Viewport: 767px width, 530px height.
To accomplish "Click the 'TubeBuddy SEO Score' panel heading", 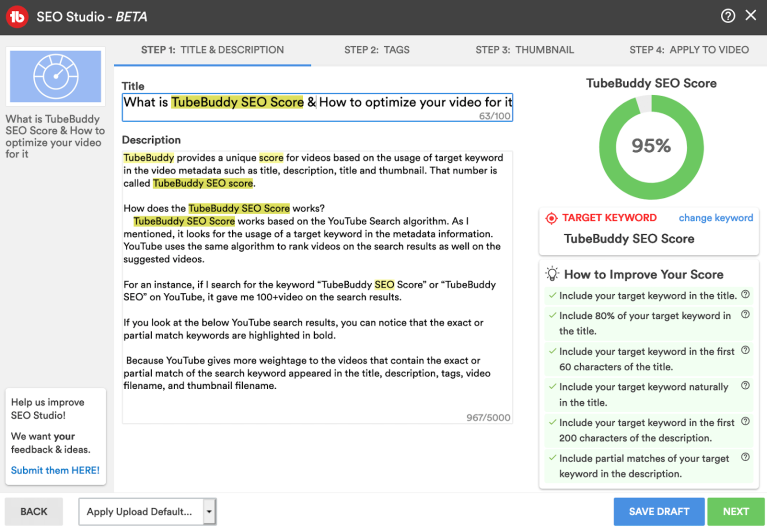I will click(651, 83).
